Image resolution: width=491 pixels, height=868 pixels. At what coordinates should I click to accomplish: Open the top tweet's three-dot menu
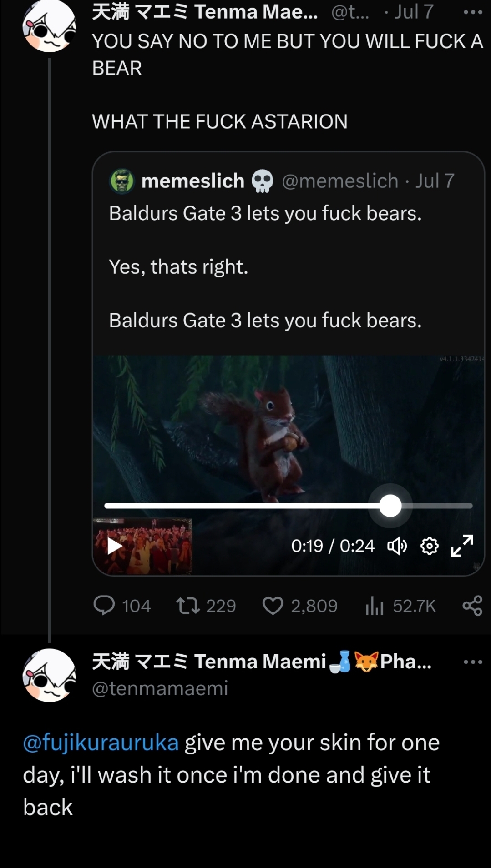point(473,12)
